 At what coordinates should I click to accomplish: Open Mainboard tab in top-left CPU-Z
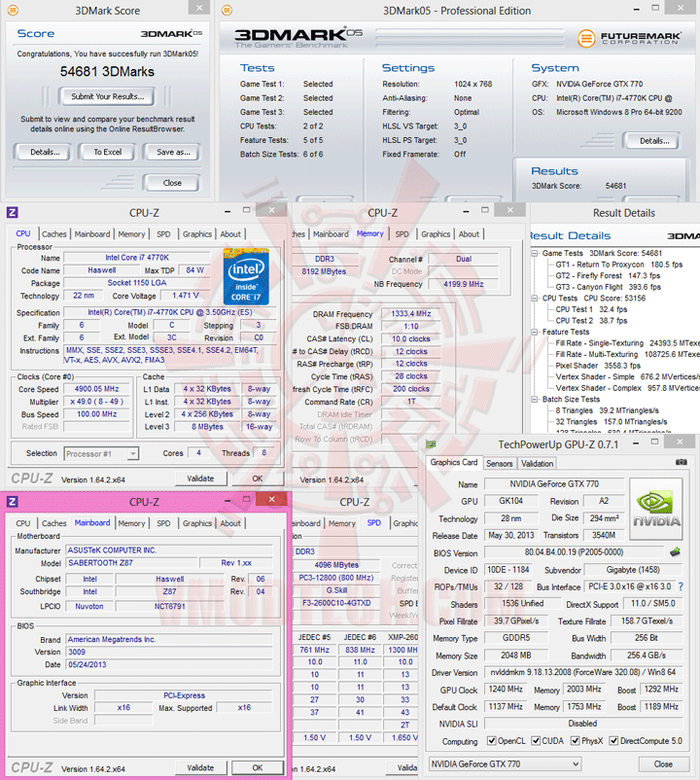pos(92,234)
